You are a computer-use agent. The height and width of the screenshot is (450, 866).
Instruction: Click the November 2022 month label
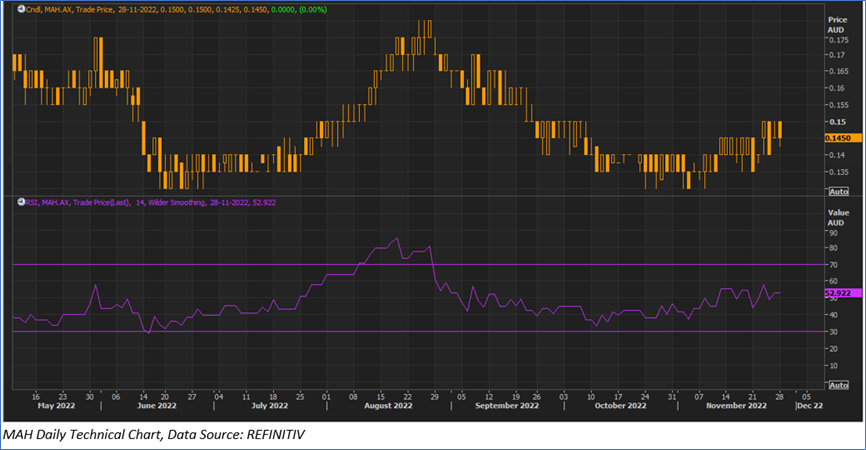coord(737,406)
